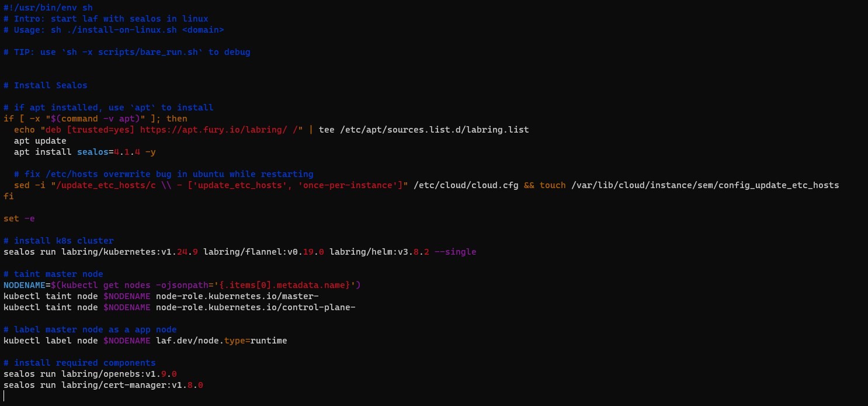Click the text cursor on the empty last line
The image size is (868, 406).
click(x=5, y=396)
